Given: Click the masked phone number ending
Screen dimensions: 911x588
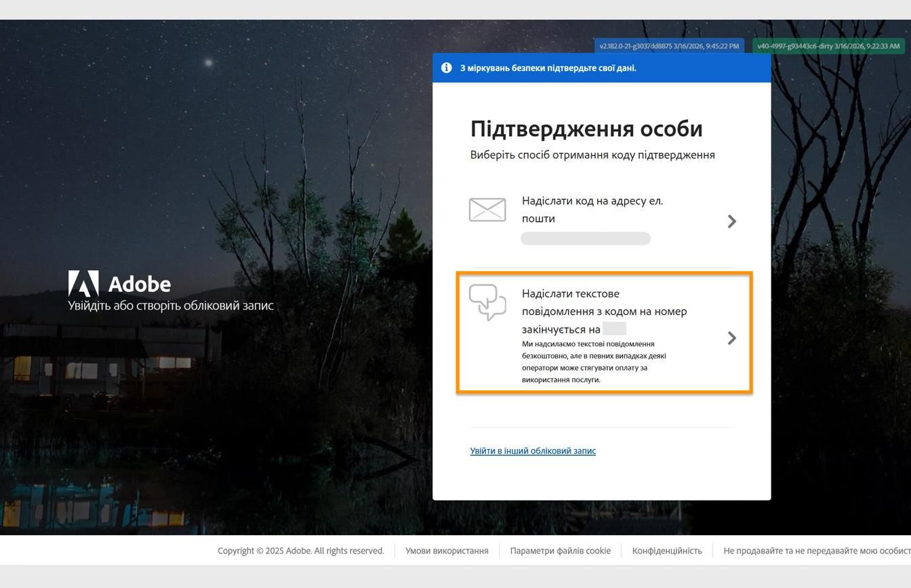Looking at the screenshot, I should coord(615,328).
